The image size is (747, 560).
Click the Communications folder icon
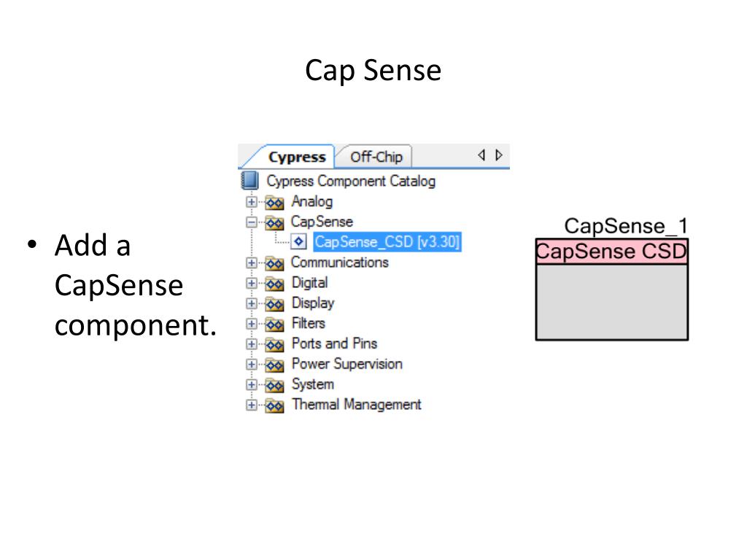(x=274, y=262)
